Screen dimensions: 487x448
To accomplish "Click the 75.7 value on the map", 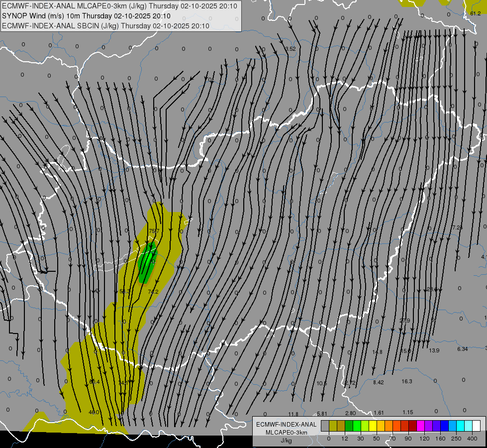I will click(x=154, y=231).
